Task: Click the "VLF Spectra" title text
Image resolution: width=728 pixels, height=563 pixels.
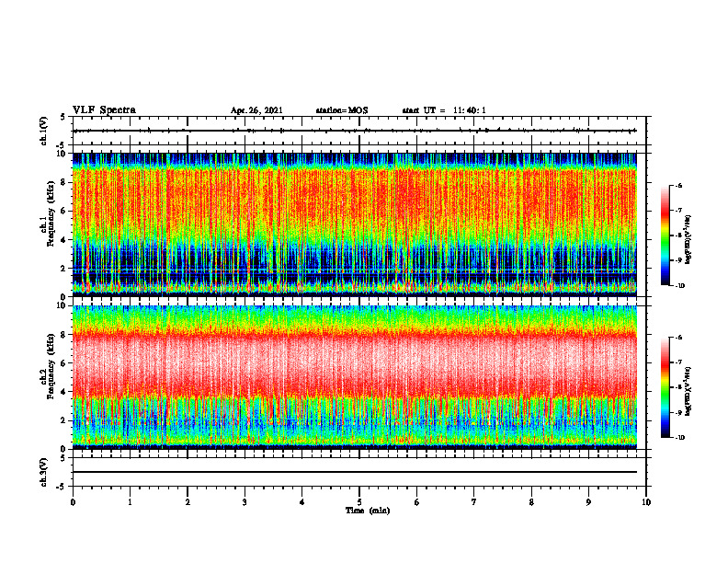Action: 104,110
